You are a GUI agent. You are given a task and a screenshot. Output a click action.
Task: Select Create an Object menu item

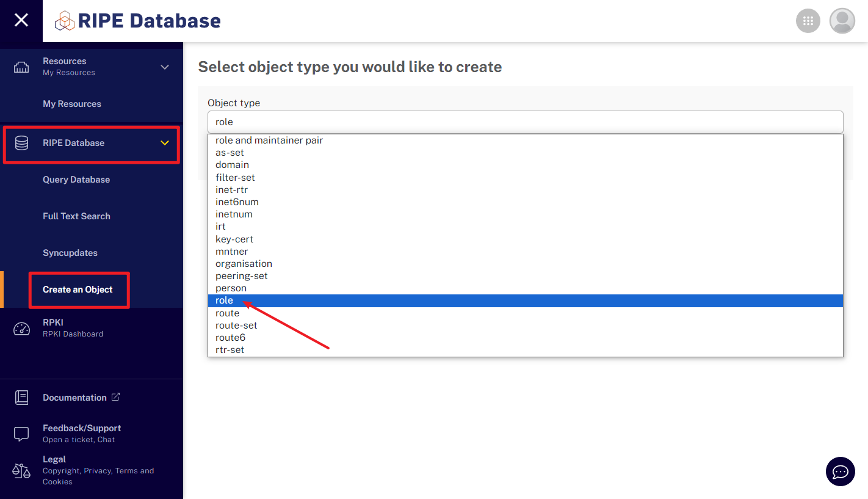[78, 290]
